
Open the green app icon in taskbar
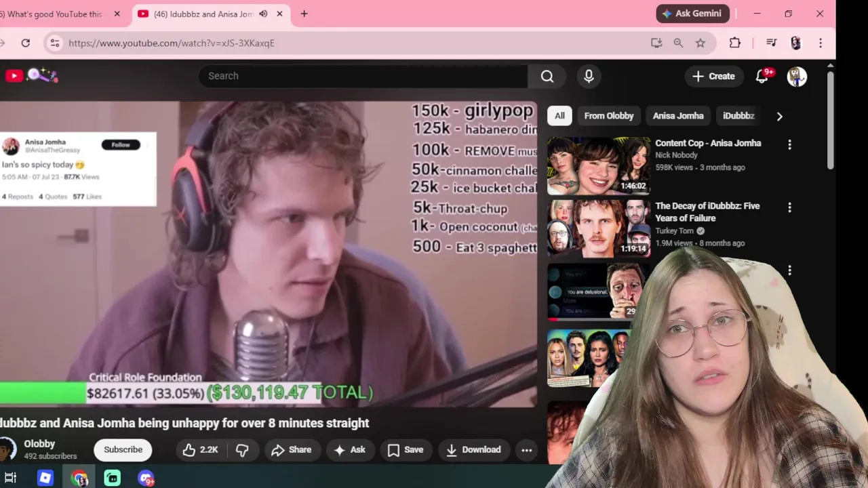tap(113, 478)
